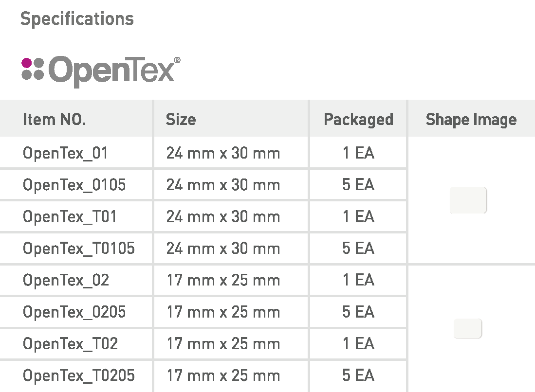Click item OpenTex_0205
535x392 pixels.
coord(74,312)
